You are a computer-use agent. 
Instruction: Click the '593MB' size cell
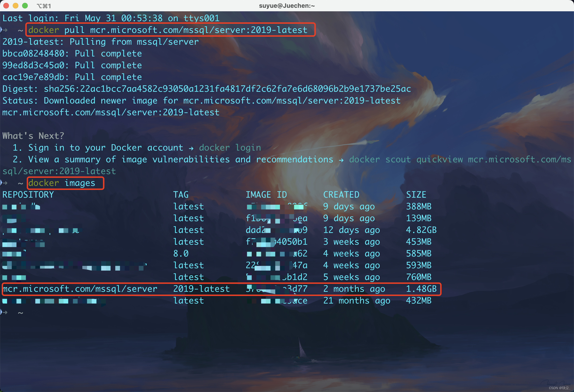coord(419,265)
